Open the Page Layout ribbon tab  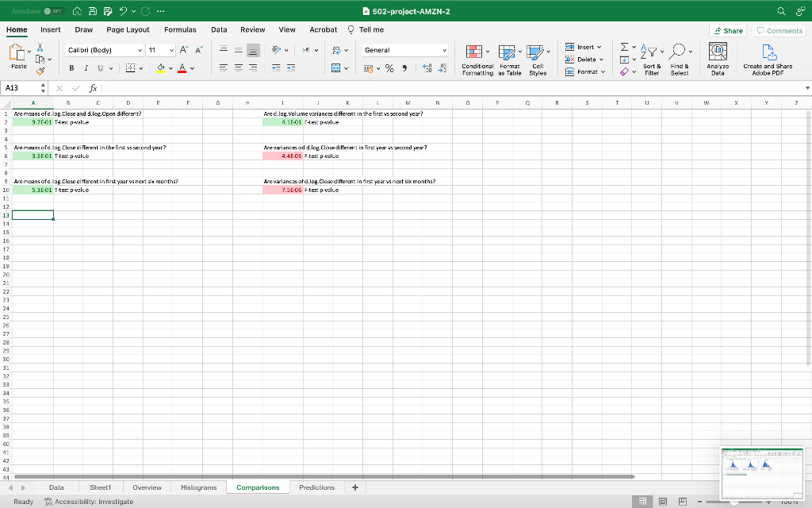pos(128,30)
